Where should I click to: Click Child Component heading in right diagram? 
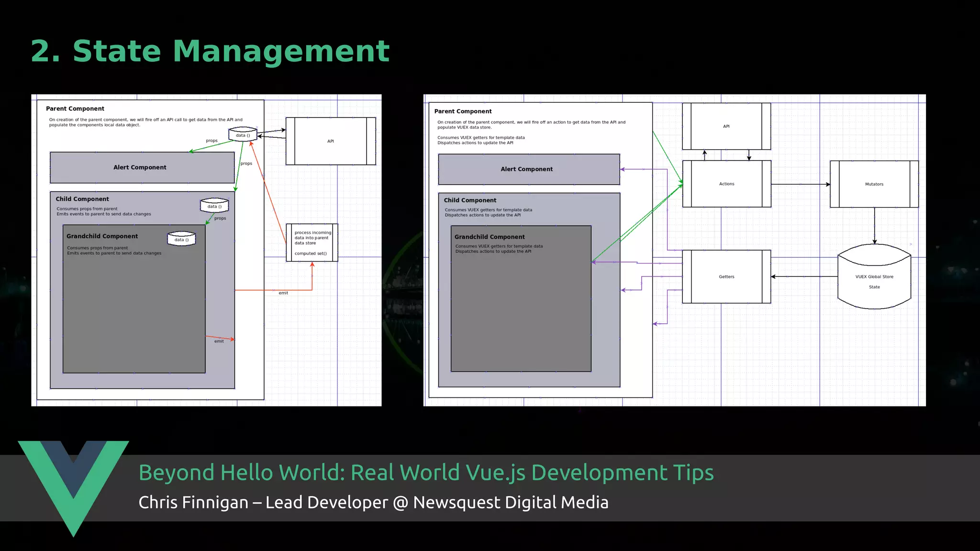(470, 200)
